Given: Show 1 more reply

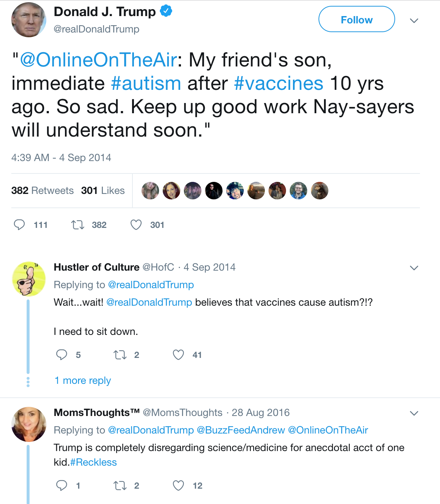Looking at the screenshot, I should coord(82,381).
